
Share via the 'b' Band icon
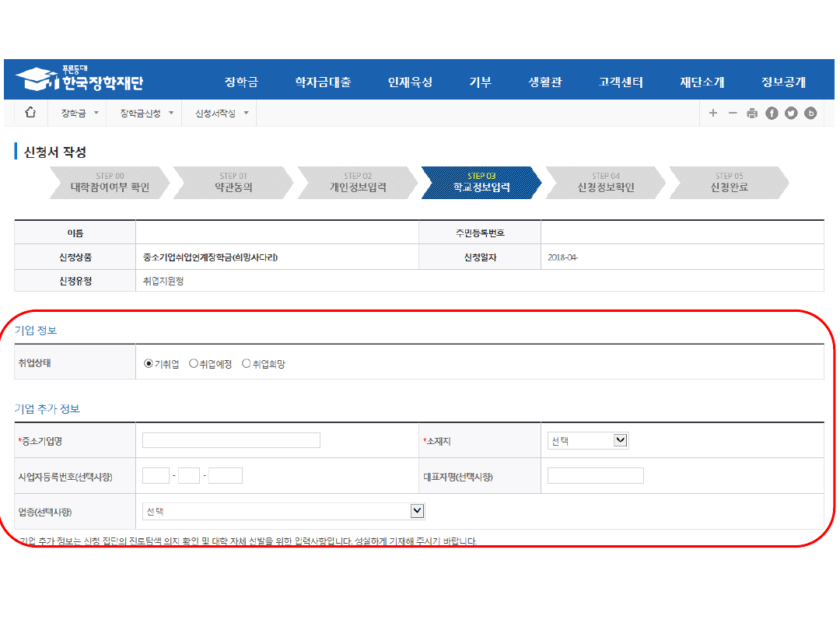point(810,114)
